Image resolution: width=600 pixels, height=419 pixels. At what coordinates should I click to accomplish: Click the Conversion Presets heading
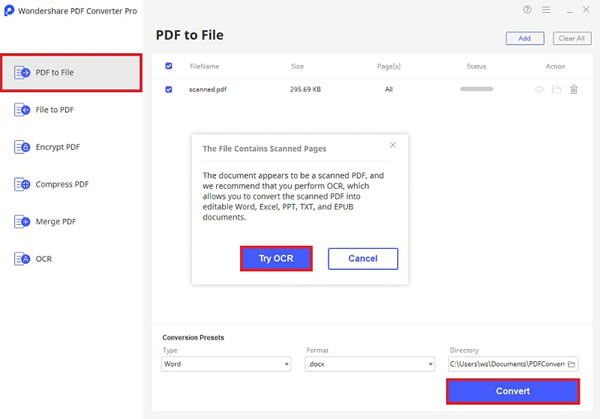pos(193,337)
